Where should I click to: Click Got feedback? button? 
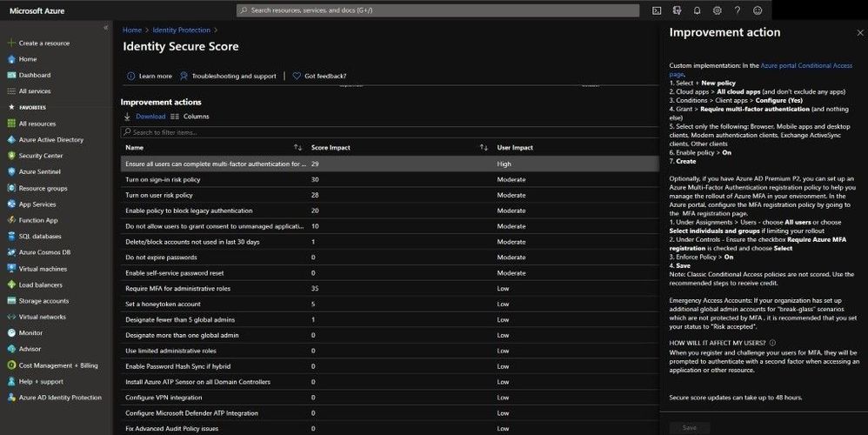click(319, 76)
